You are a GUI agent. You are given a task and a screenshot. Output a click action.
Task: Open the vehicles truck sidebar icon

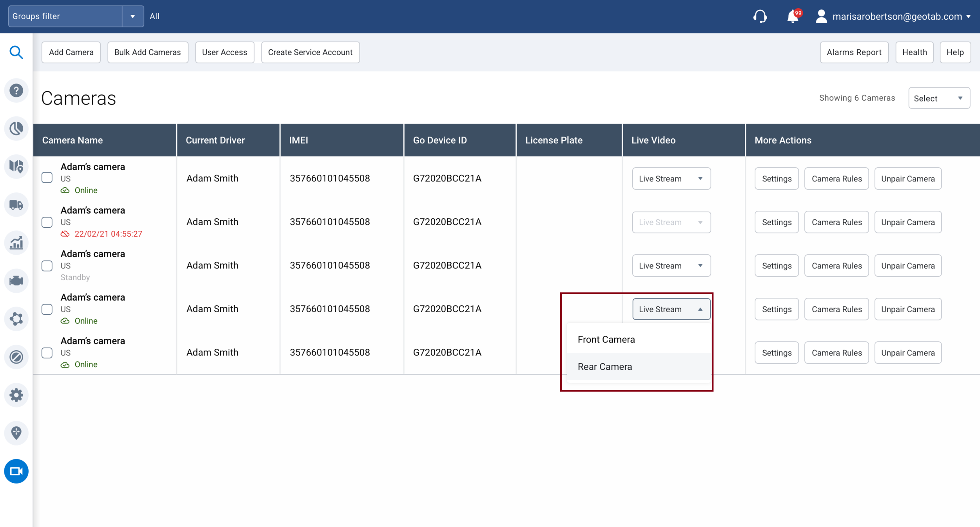tap(16, 205)
